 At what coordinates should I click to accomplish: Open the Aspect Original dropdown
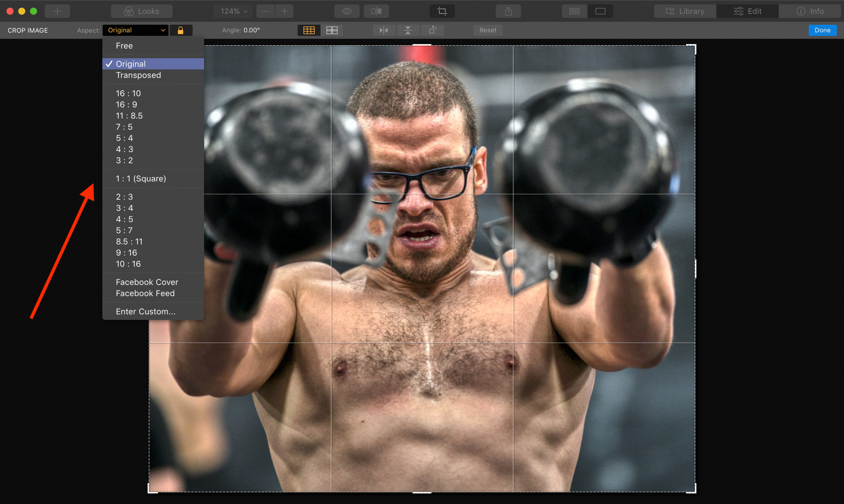click(136, 30)
